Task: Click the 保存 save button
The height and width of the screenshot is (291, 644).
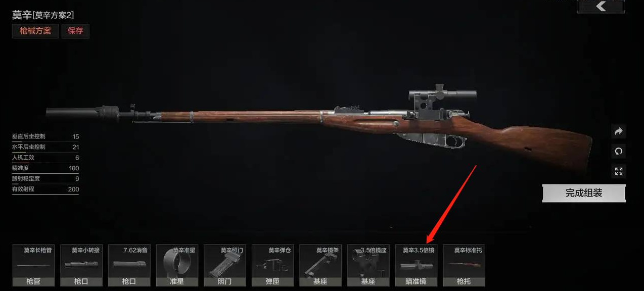Action: pyautogui.click(x=75, y=31)
